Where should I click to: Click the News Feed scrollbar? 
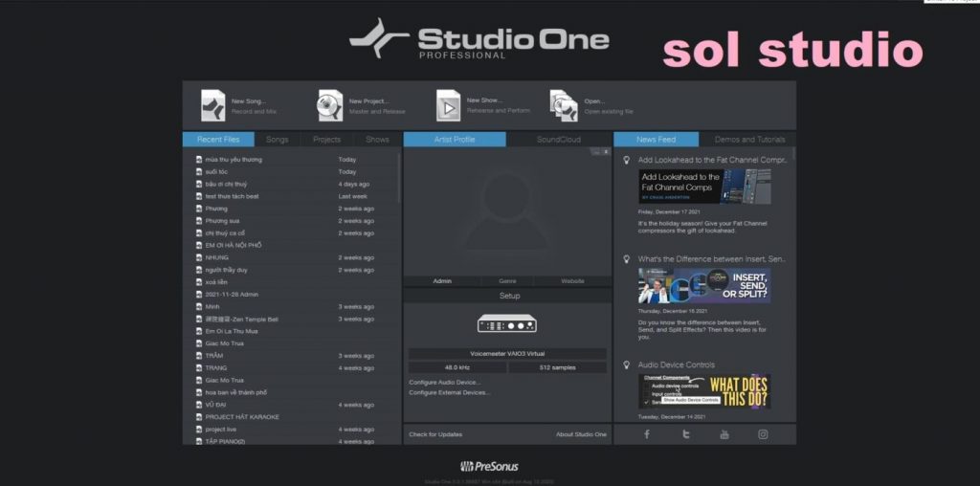pyautogui.click(x=794, y=154)
